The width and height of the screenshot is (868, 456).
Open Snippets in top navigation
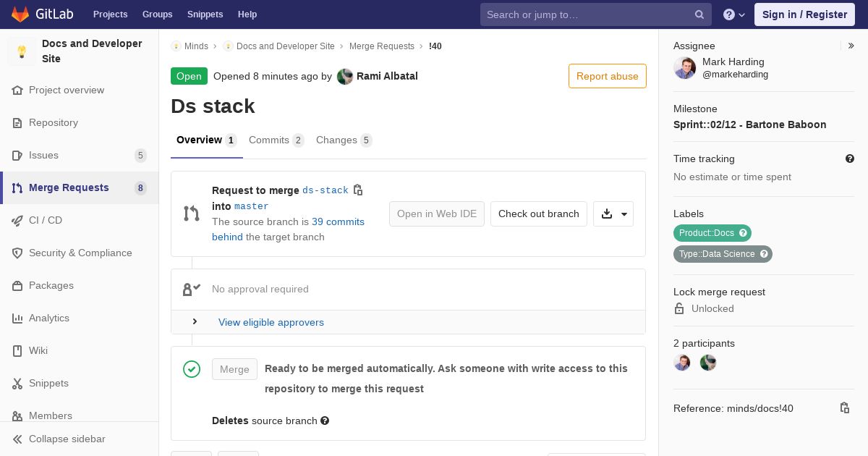click(x=205, y=14)
